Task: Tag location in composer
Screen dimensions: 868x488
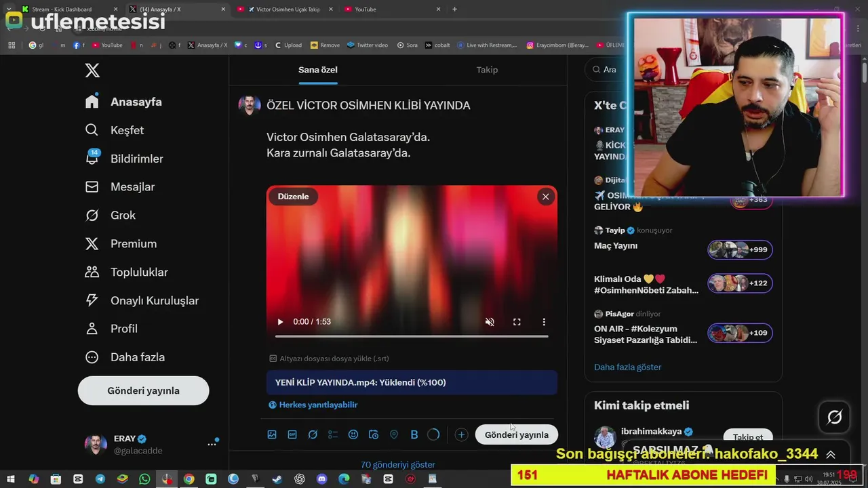Action: 394,434
